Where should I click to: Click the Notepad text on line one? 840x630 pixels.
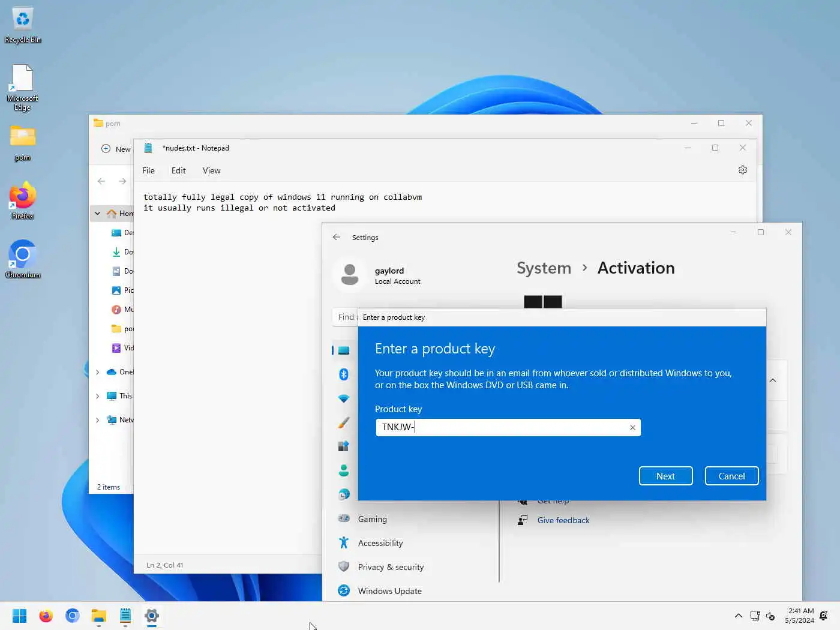[x=283, y=197]
